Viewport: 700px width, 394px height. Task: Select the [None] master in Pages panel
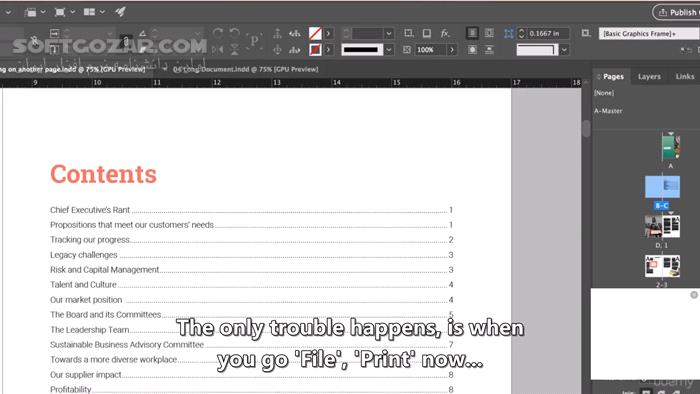tap(604, 93)
